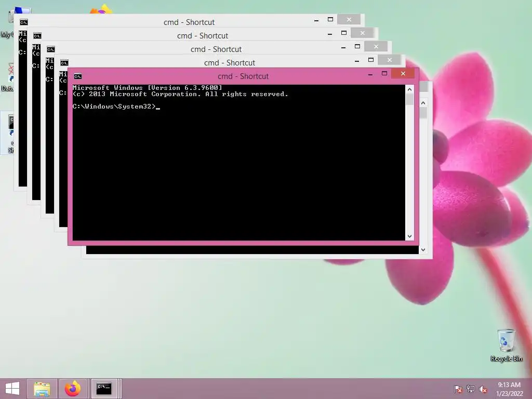Maximize the backmost cmd window at the top
Screen dimensions: 532x399
pos(330,19)
